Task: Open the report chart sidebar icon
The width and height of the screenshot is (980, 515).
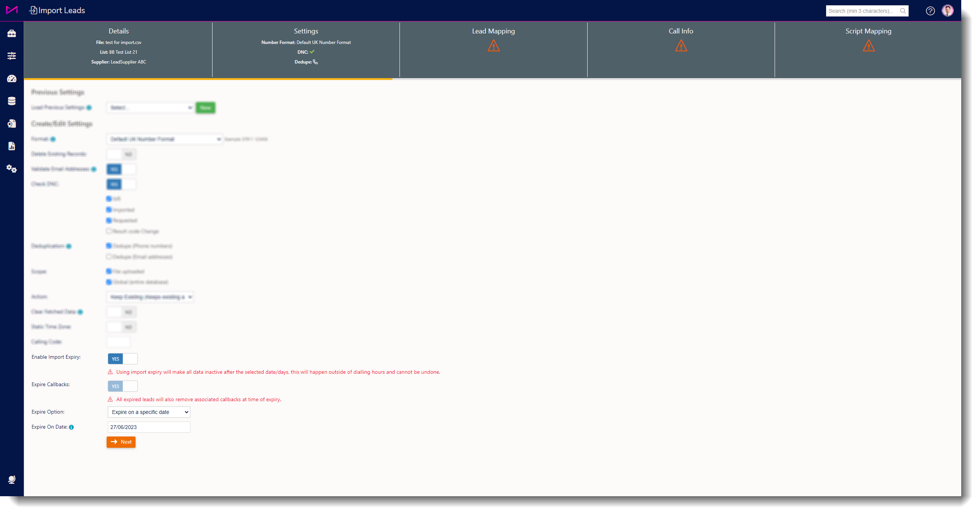Action: click(11, 146)
